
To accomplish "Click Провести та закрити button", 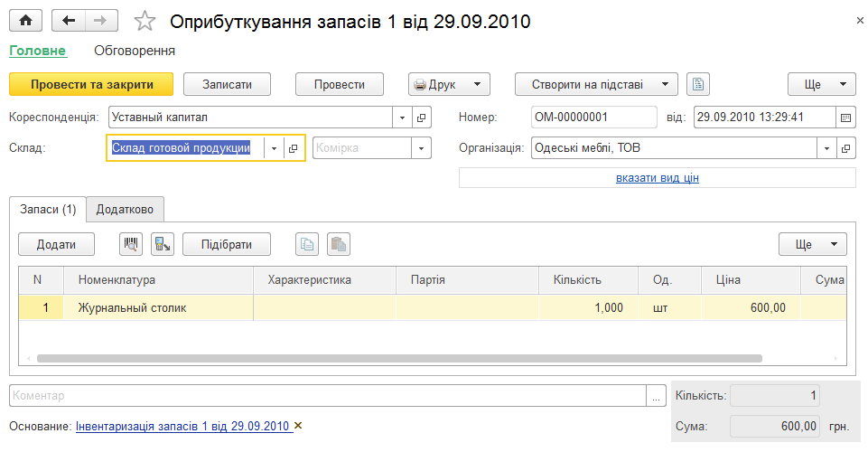I will (x=91, y=84).
